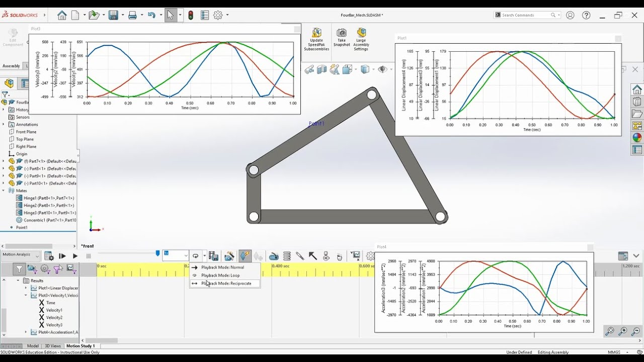Collapse the Results folder
This screenshot has width=644, height=362.
[19, 281]
